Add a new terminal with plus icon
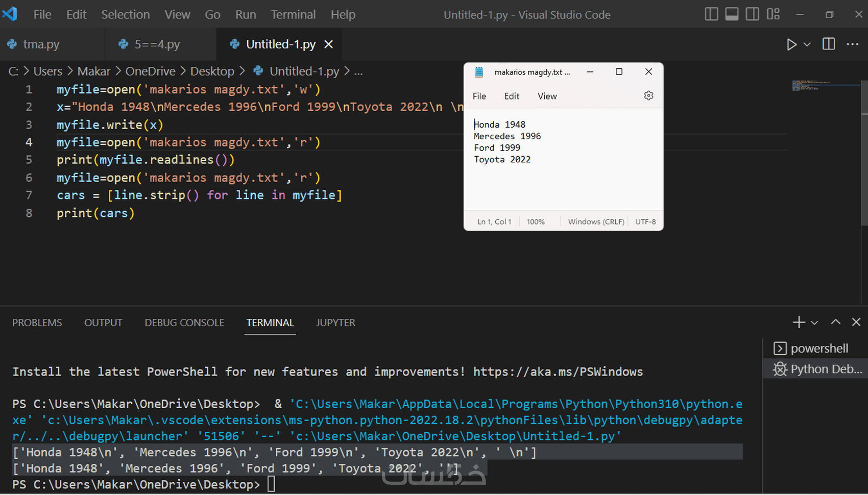Viewport: 868px width, 495px height. pyautogui.click(x=799, y=322)
